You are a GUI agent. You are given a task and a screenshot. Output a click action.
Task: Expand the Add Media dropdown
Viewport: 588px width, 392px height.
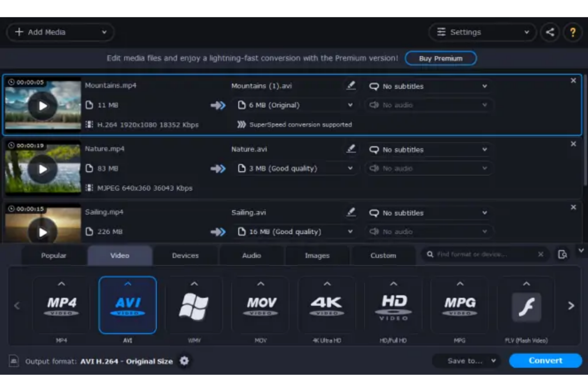(104, 32)
